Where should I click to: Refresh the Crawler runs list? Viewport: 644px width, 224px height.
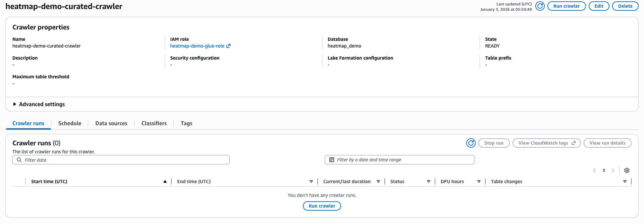point(471,143)
